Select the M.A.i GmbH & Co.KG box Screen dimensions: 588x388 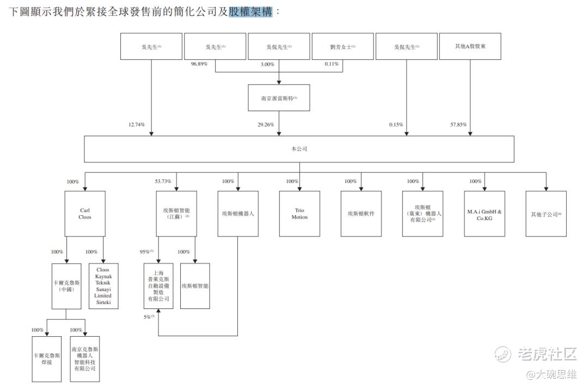pyautogui.click(x=484, y=214)
